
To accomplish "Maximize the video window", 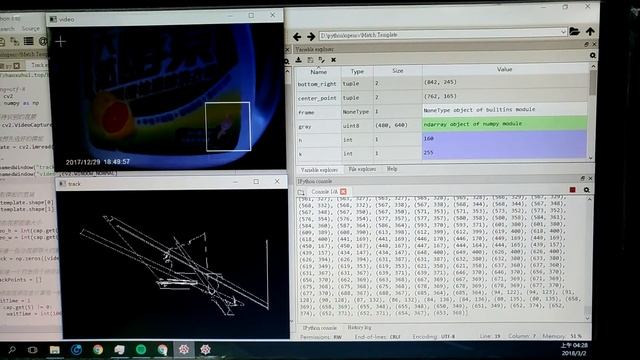I will [x=251, y=16].
